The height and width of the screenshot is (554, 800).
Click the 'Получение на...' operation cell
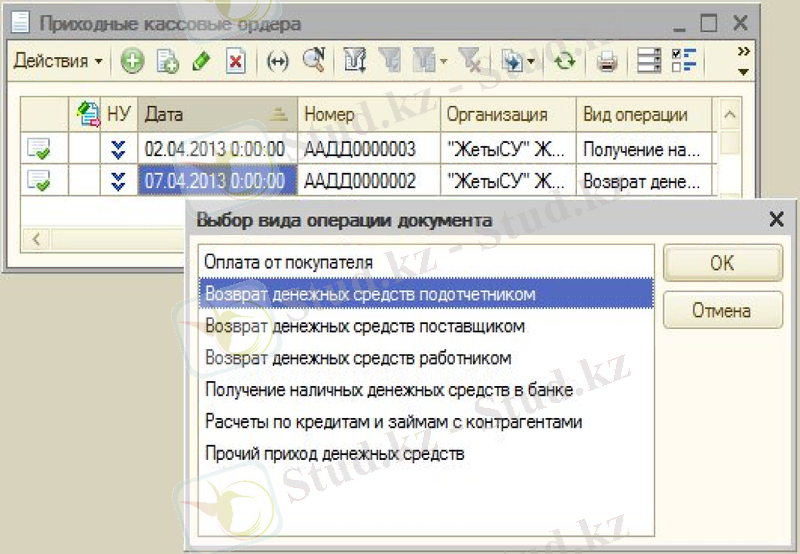[644, 149]
